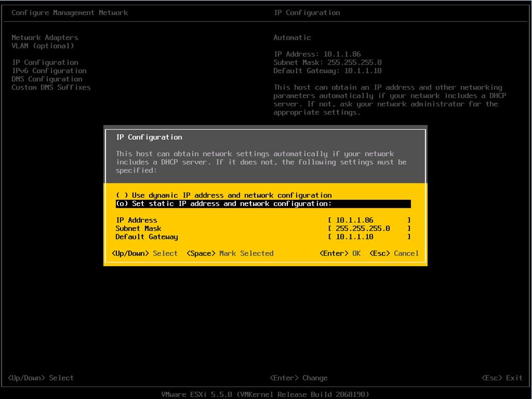The height and width of the screenshot is (399, 532).
Task: Click the IP Address field 10.1.1.86
Action: coord(369,220)
